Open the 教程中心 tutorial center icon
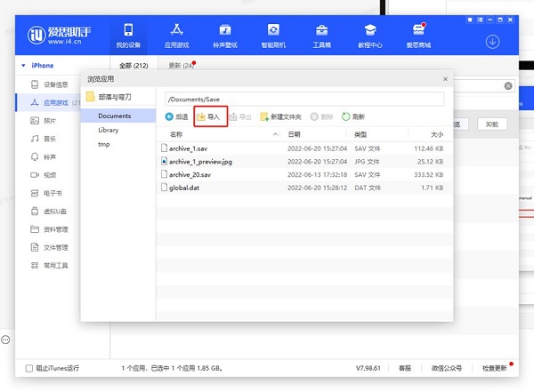The image size is (534, 392). (370, 36)
